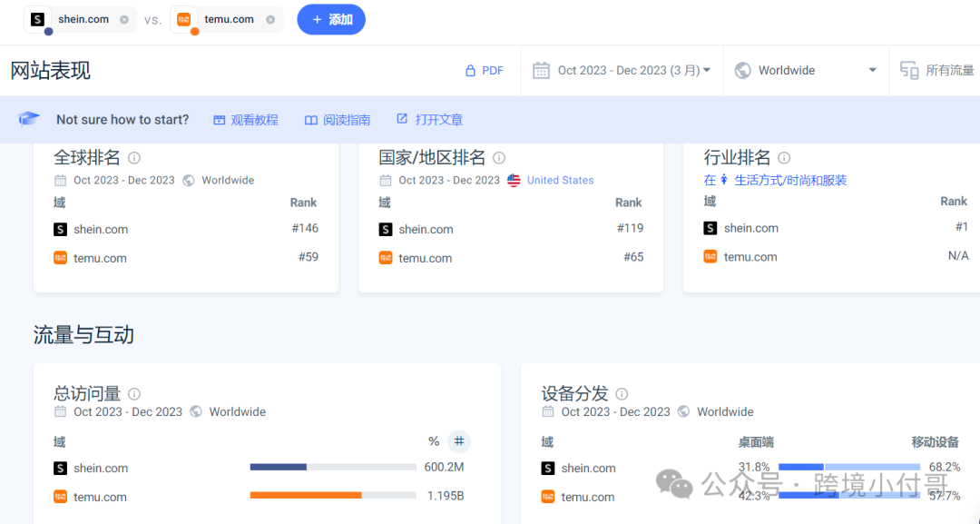This screenshot has height=524, width=980.
Task: Expand the Worldwide region selector
Action: (x=806, y=70)
